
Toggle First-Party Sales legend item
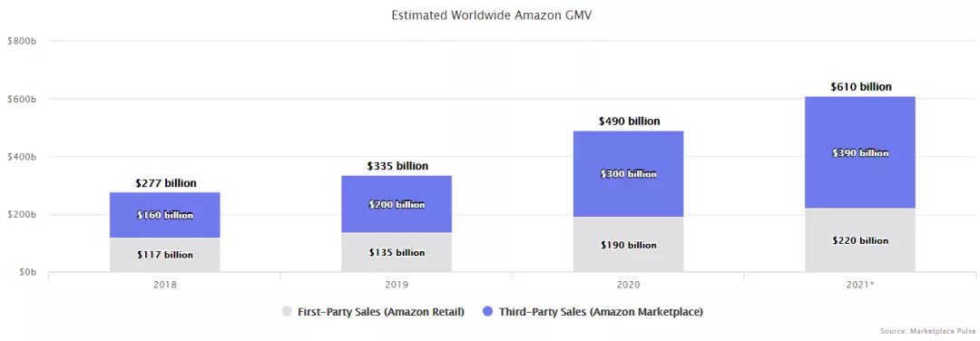coord(374,311)
